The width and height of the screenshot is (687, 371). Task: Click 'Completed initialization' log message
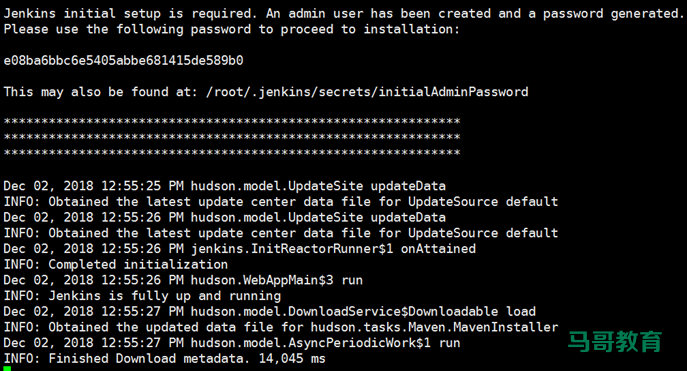point(116,265)
